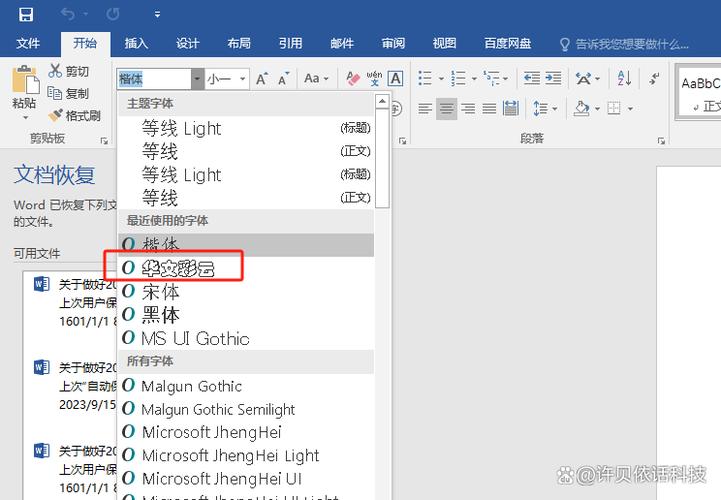Click the Borders grid icon
721x500 pixels.
(614, 109)
